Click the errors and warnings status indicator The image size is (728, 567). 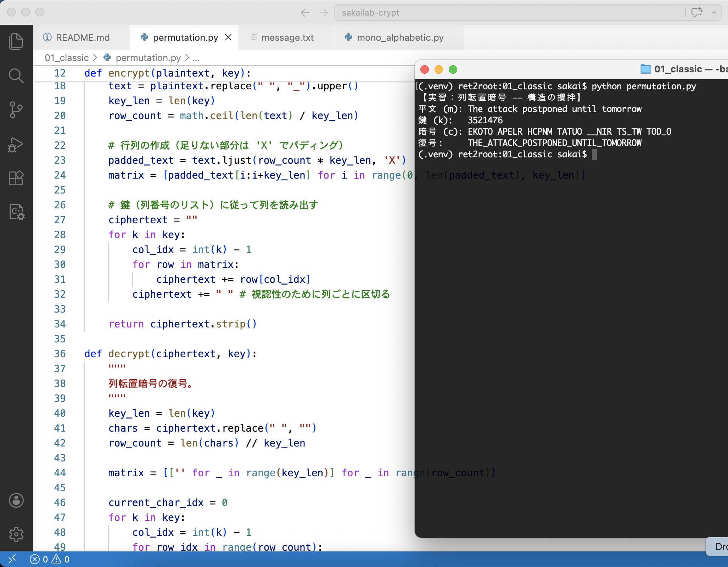coord(50,559)
